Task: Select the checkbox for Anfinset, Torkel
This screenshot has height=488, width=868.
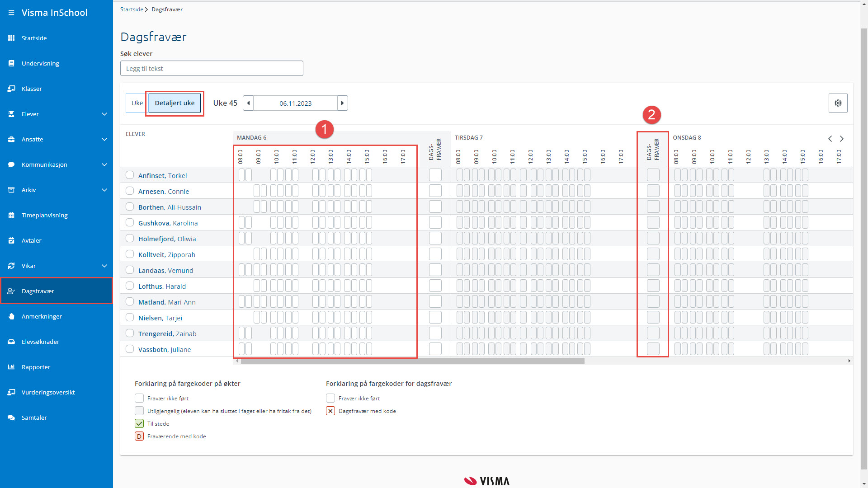Action: click(x=130, y=175)
